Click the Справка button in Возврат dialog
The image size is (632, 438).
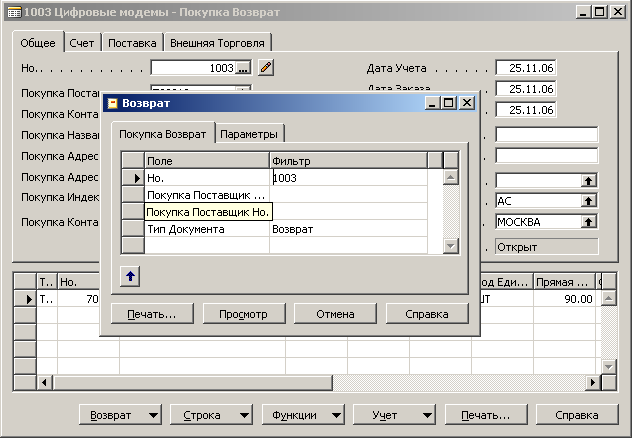pos(427,314)
